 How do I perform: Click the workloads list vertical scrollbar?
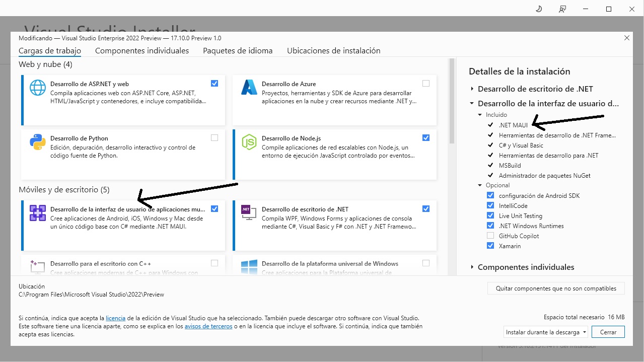point(452,101)
